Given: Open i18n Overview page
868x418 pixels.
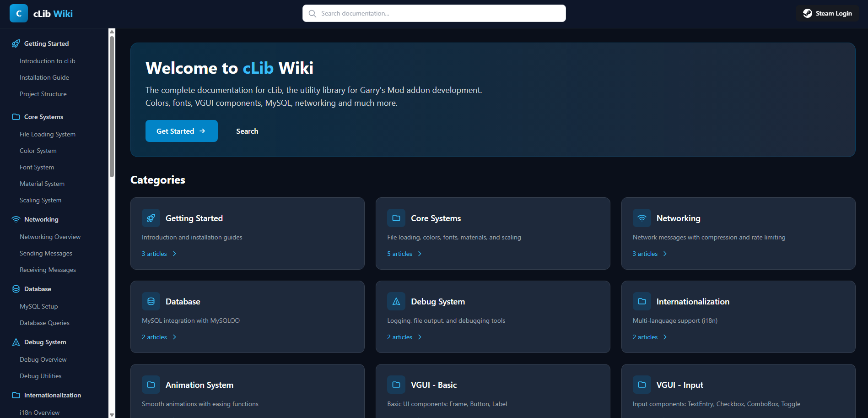Looking at the screenshot, I should [x=39, y=413].
